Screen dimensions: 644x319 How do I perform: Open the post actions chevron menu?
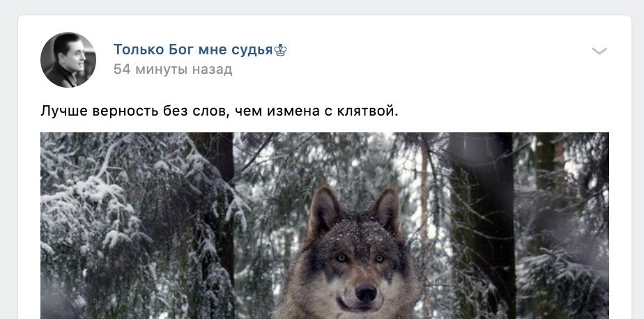(x=599, y=51)
